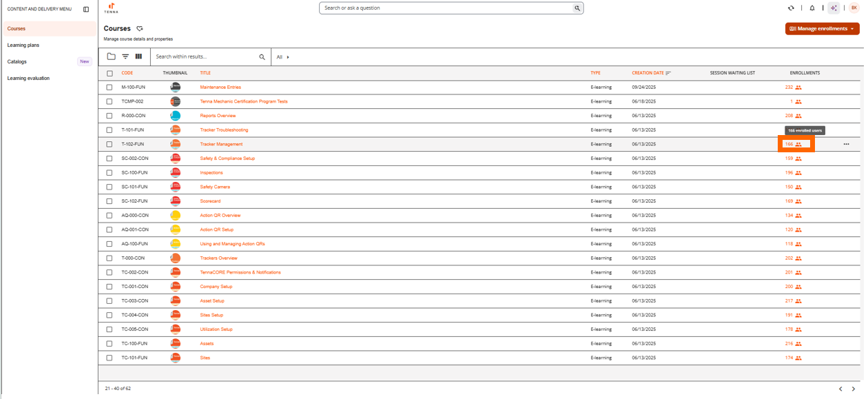This screenshot has width=868, height=399.
Task: Check the SC-002-CON row checkbox
Action: click(110, 158)
